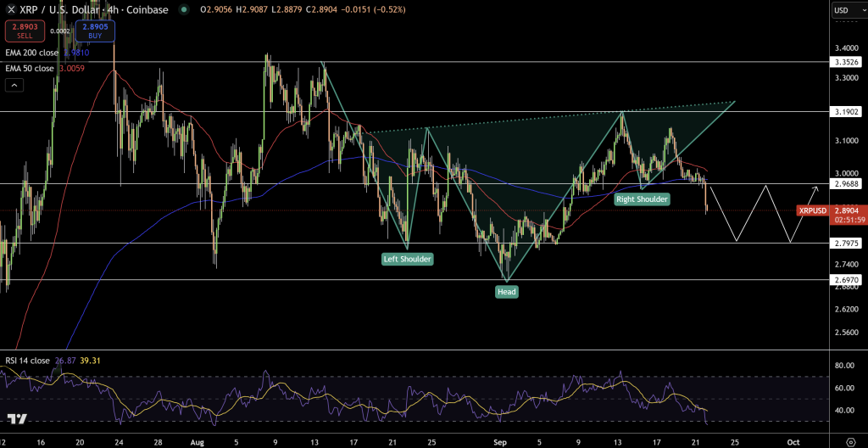
Task: Click the Head pattern label
Action: tap(507, 292)
